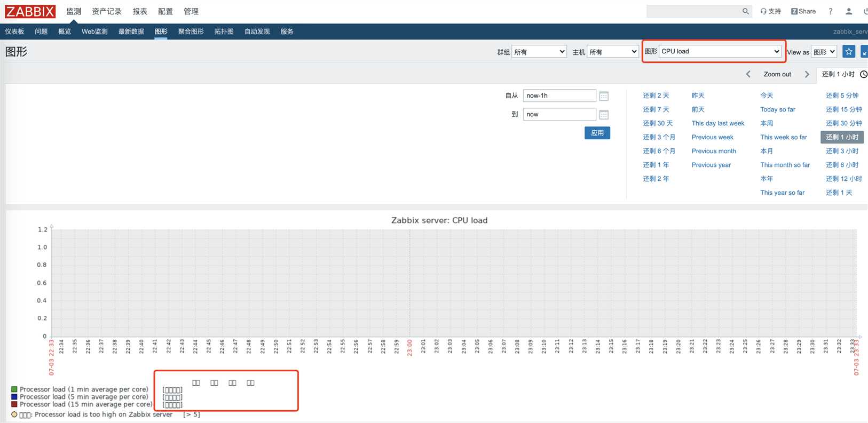868x423 pixels.
Task: Click the 应用 apply button
Action: [x=597, y=133]
